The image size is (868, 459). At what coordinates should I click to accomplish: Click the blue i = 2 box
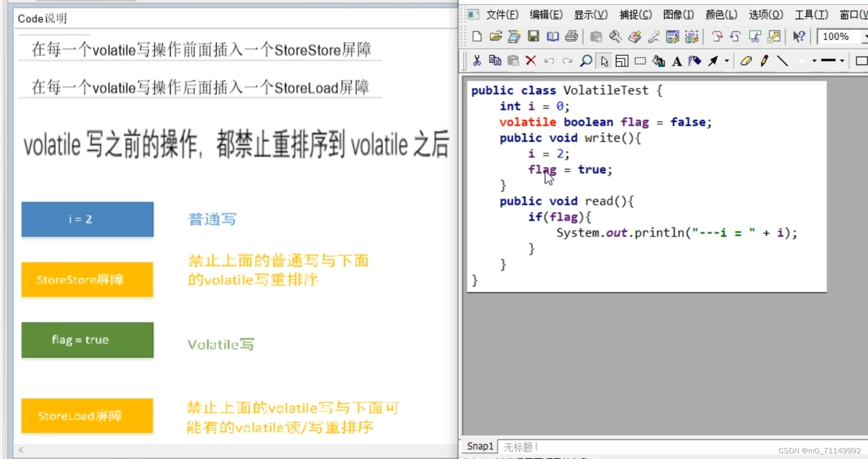coord(88,219)
